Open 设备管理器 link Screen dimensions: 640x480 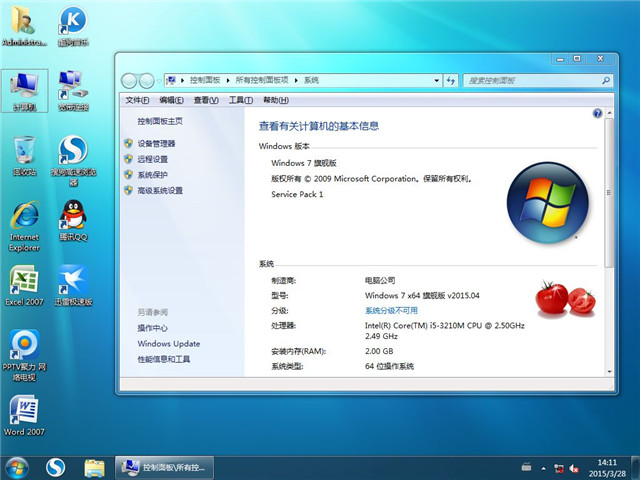point(156,143)
